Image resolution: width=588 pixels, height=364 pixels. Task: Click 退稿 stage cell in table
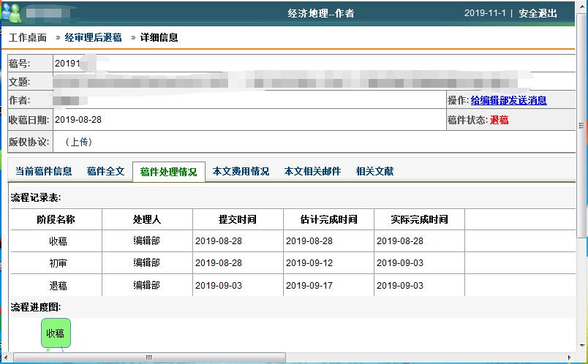(x=58, y=286)
